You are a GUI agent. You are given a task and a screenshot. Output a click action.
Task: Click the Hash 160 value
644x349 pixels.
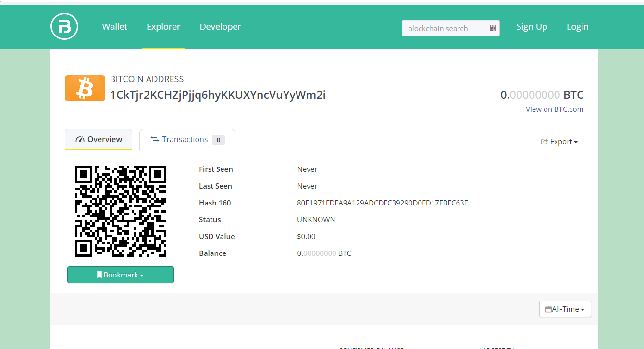[383, 203]
